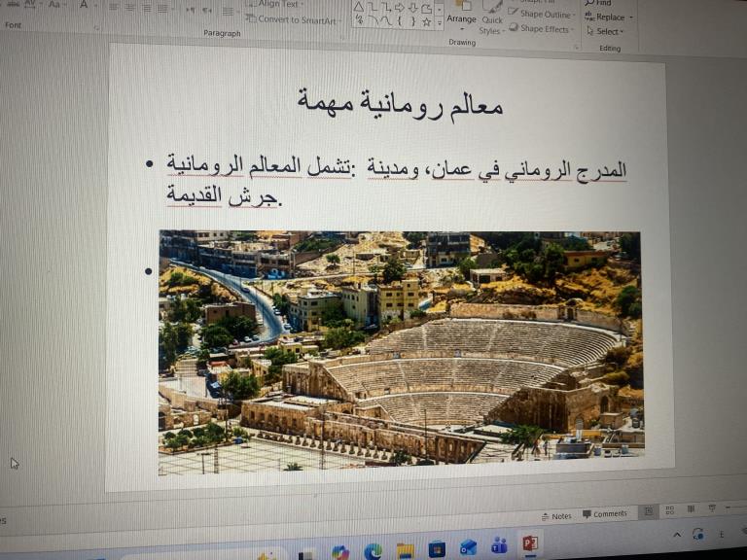Open Microsoft Teams from taskbar
This screenshot has width=747, height=560.
point(499,546)
